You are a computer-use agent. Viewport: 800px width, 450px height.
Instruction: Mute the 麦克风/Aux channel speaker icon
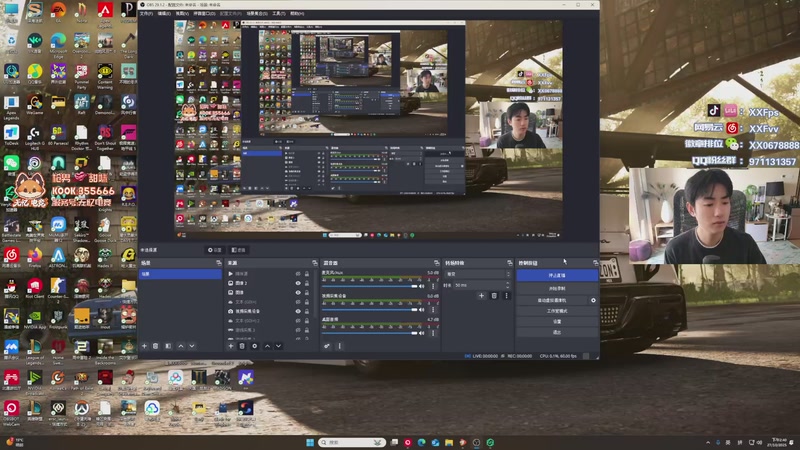click(422, 286)
